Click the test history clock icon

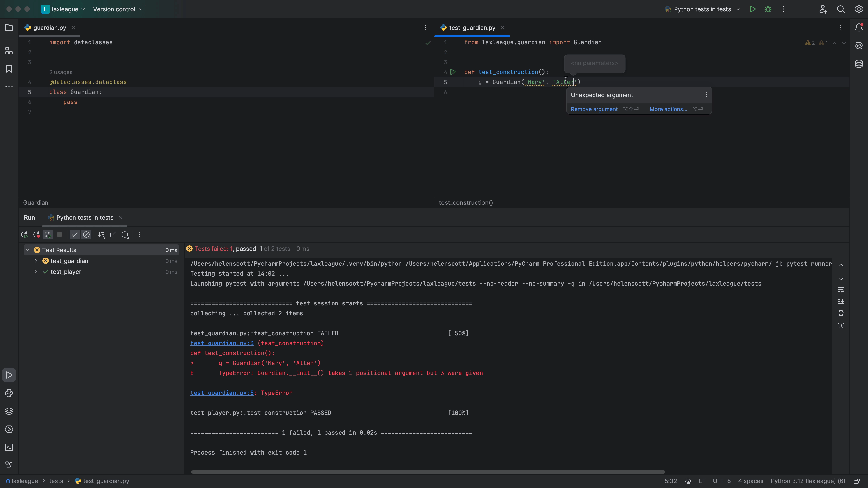125,235
